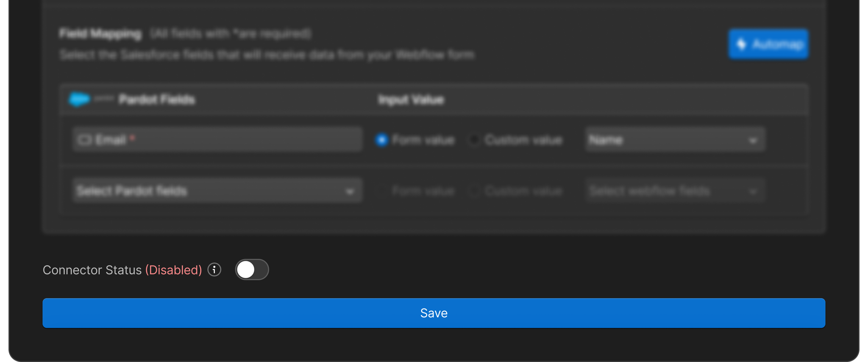
Task: Click the Save button
Action: point(434,313)
